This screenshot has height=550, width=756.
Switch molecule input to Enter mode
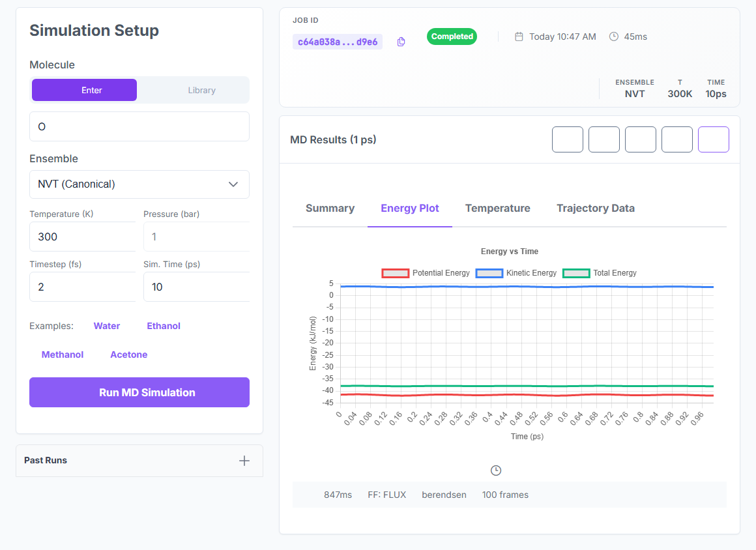pos(84,90)
